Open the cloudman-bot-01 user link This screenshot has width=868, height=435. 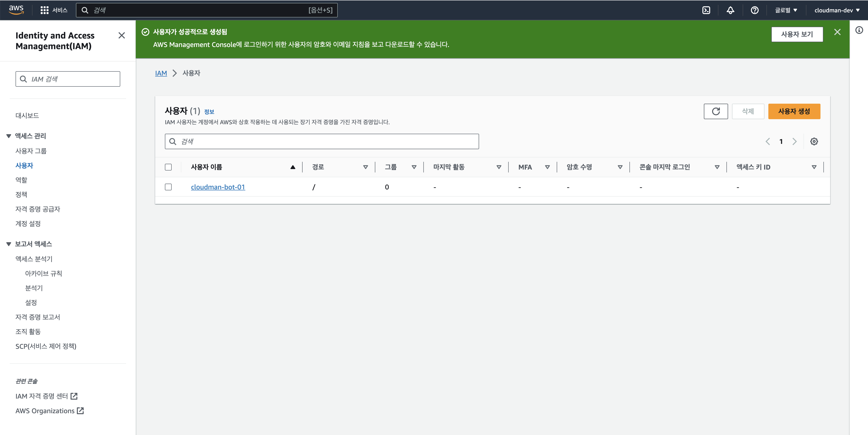pyautogui.click(x=218, y=187)
